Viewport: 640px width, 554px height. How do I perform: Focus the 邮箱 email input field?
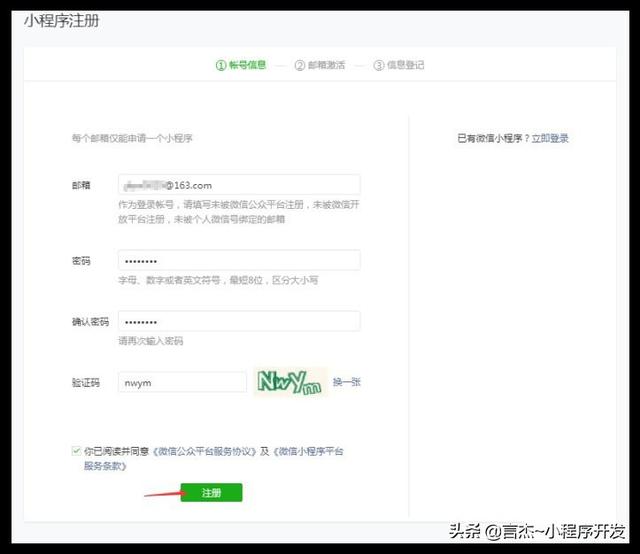[239, 185]
